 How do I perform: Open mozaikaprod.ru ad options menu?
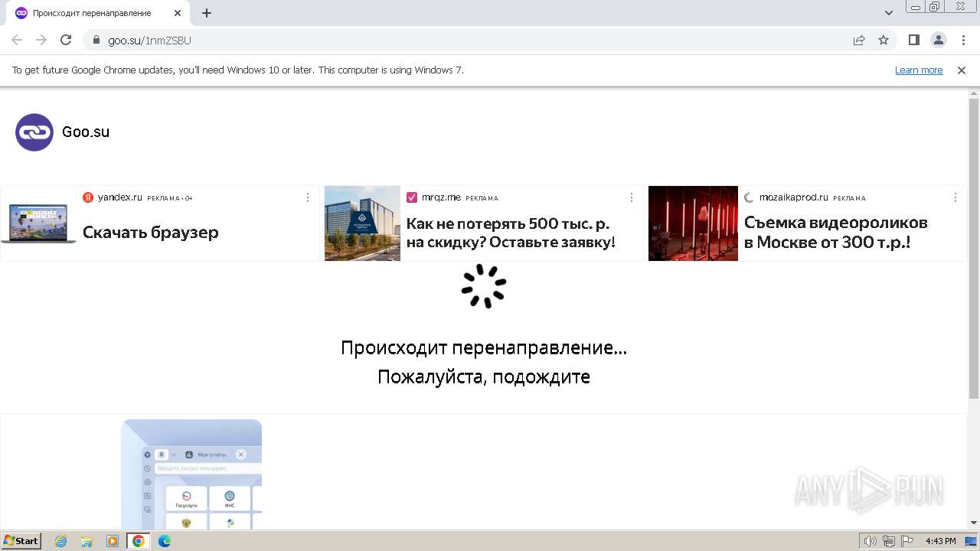click(x=955, y=197)
